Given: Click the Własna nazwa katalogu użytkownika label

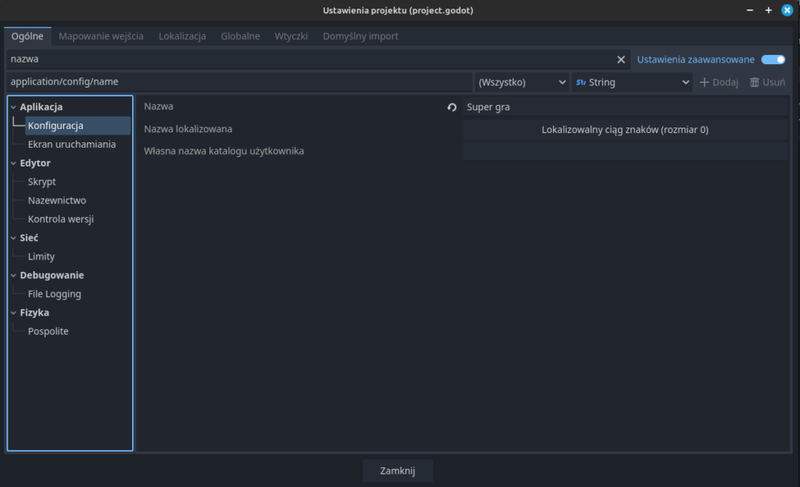Looking at the screenshot, I should click(224, 151).
